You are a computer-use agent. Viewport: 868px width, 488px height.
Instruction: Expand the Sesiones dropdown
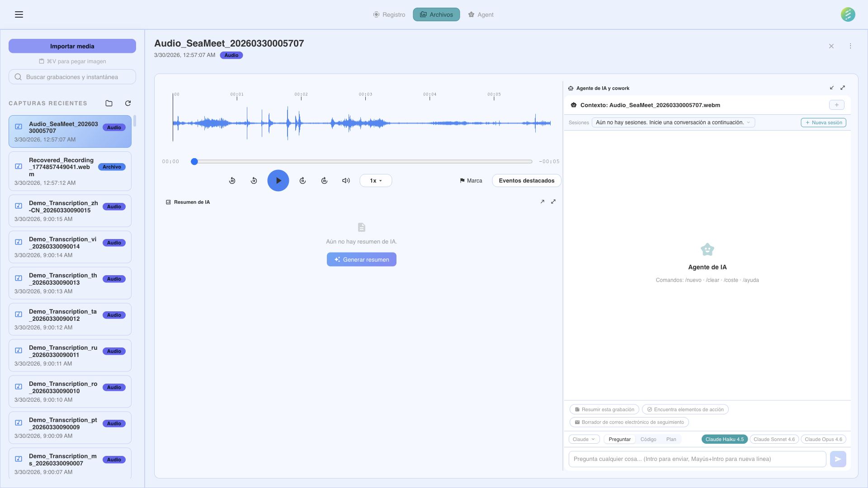coord(673,122)
